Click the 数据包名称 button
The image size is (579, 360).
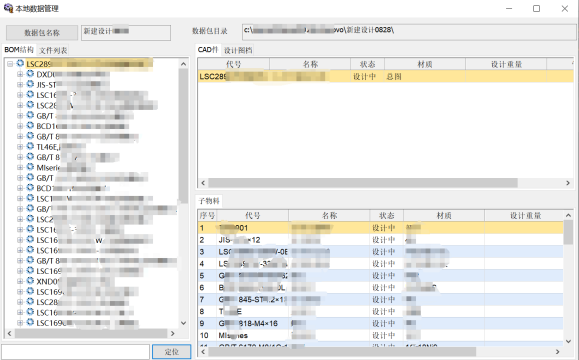tap(42, 32)
